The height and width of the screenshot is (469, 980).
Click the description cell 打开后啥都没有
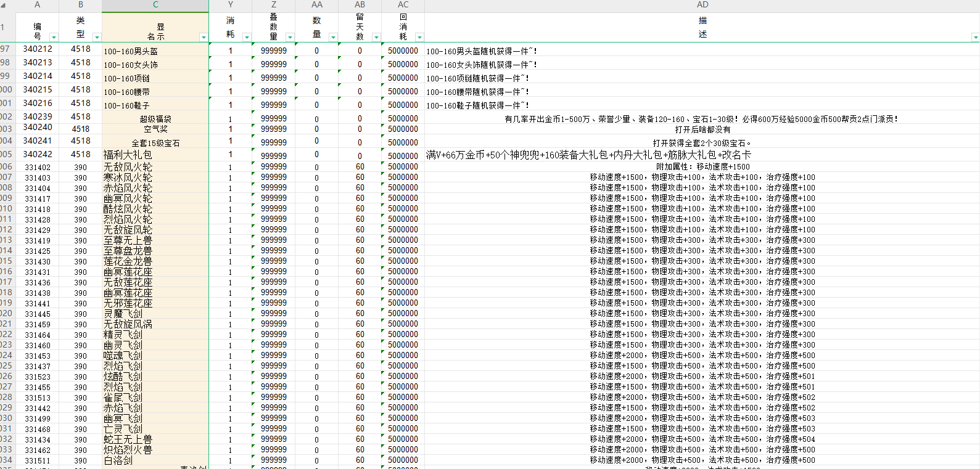(702, 129)
